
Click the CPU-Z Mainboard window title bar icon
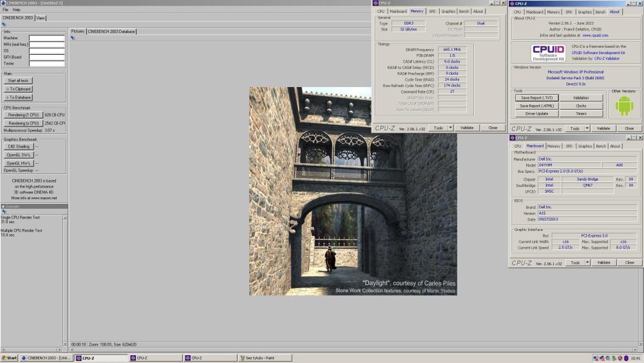(x=512, y=138)
